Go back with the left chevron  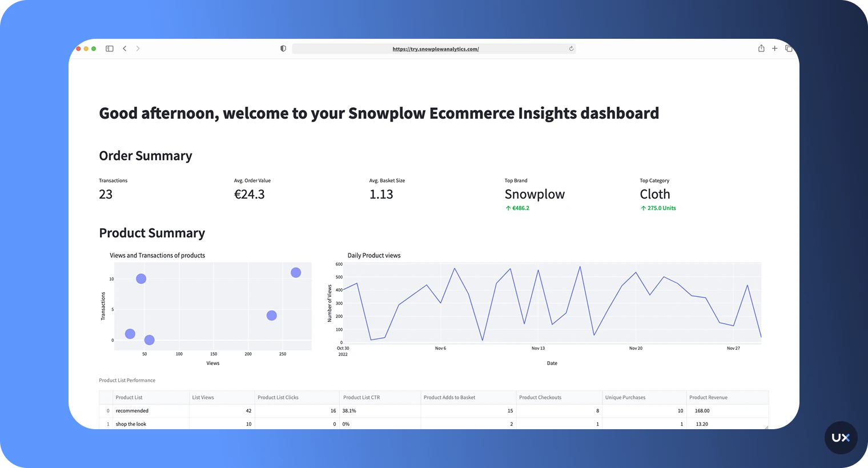pyautogui.click(x=124, y=49)
